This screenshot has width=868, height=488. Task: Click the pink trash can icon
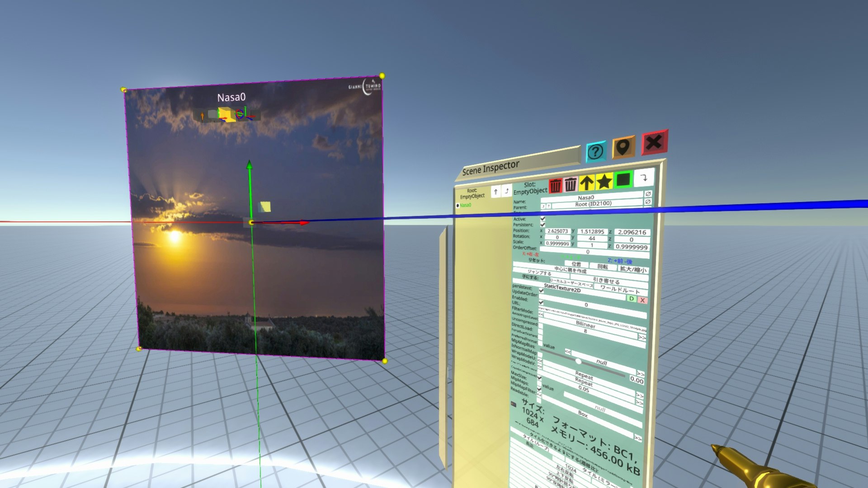tap(571, 184)
